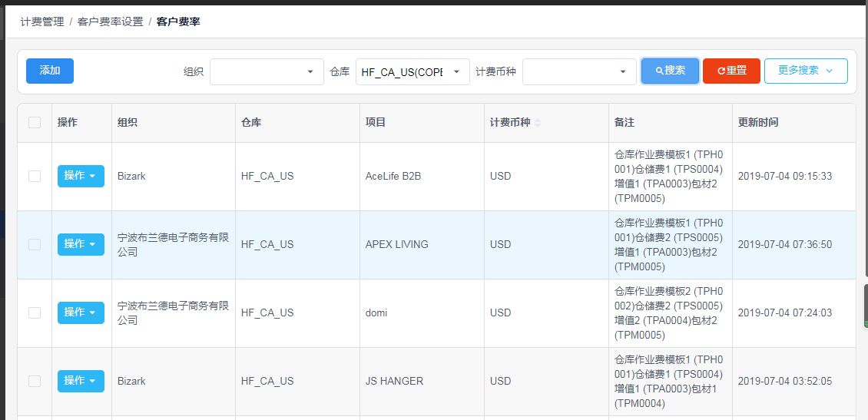Open 操作 menu for JS HANGER row
Viewport: 868px width, 420px height.
[x=81, y=381]
